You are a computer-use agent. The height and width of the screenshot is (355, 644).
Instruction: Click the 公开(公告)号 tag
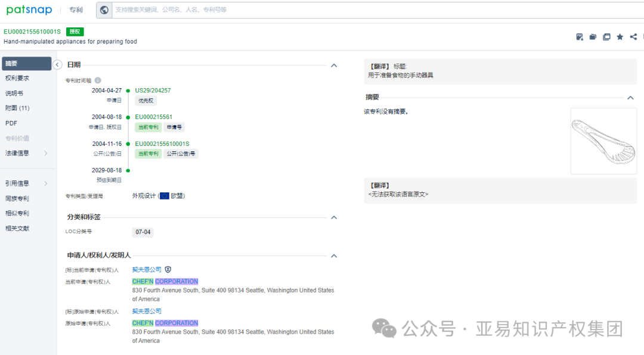click(181, 154)
